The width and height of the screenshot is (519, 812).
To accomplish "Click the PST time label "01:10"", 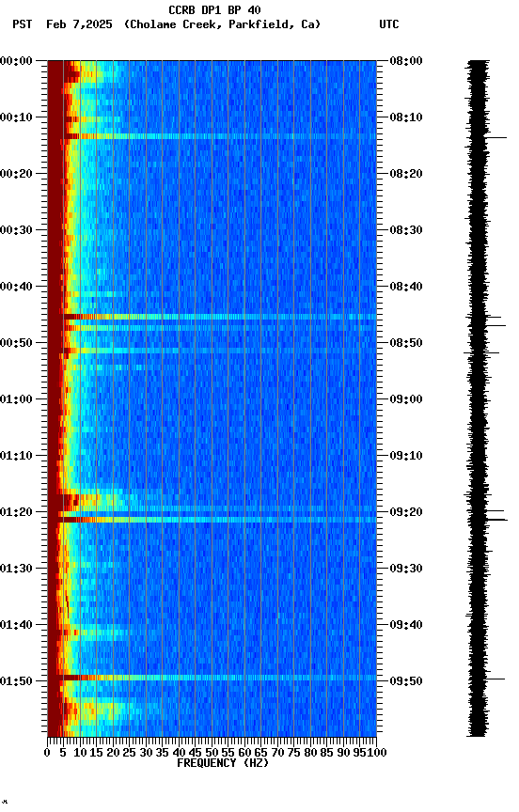I will [16, 456].
